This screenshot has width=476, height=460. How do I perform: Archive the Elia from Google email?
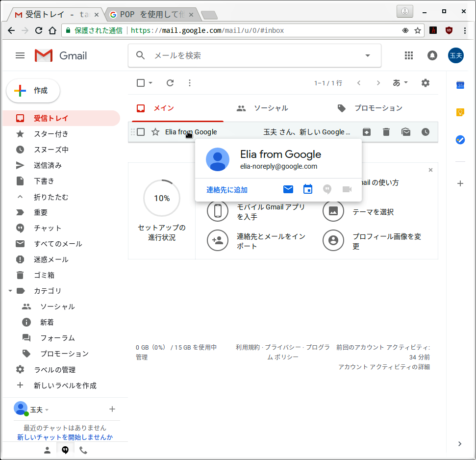click(367, 132)
